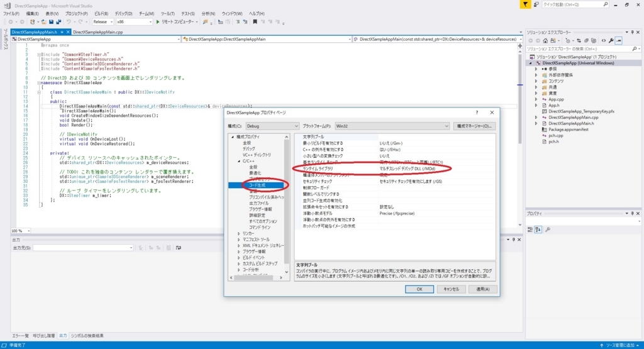
Task: Click the Redo arrow in the toolbar
Action: point(80,22)
